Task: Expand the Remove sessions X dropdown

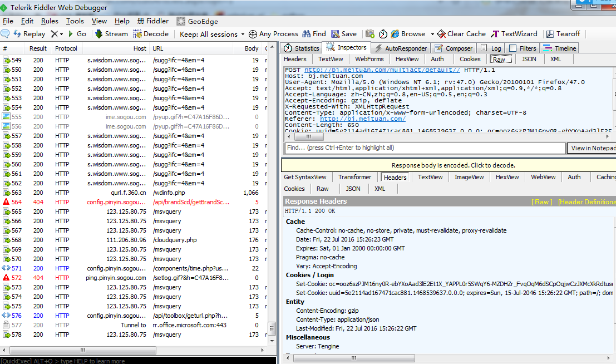Action: 61,34
